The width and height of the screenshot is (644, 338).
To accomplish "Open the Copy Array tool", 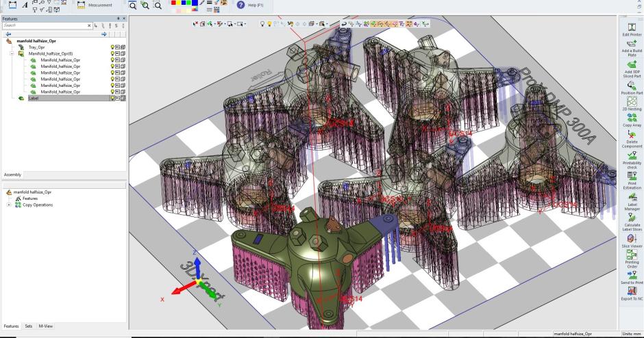I will [x=630, y=118].
